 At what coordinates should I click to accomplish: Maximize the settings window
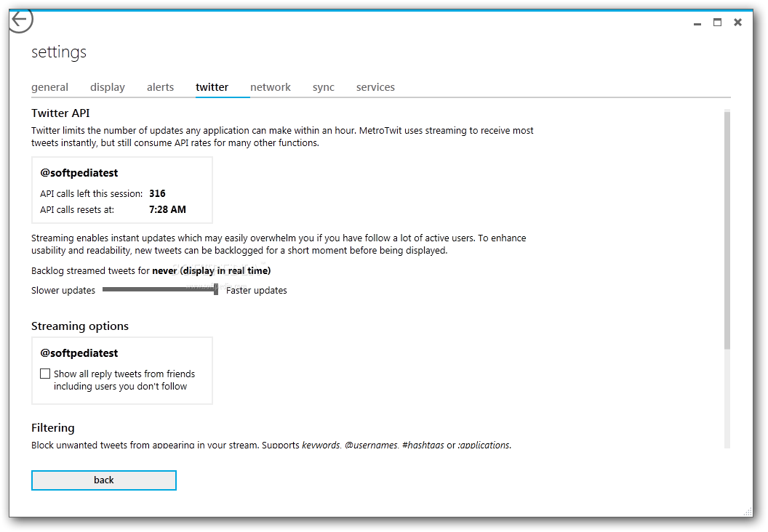(x=717, y=23)
